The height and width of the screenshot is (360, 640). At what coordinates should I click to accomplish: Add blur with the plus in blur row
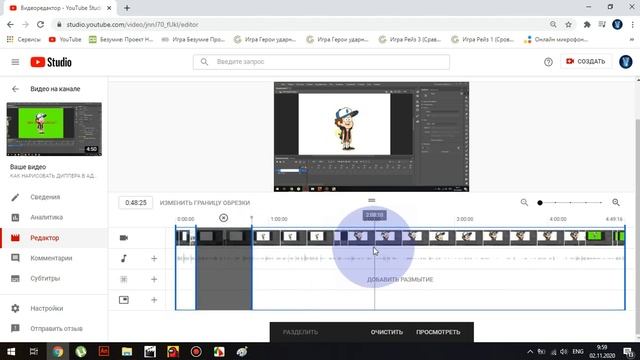point(154,279)
